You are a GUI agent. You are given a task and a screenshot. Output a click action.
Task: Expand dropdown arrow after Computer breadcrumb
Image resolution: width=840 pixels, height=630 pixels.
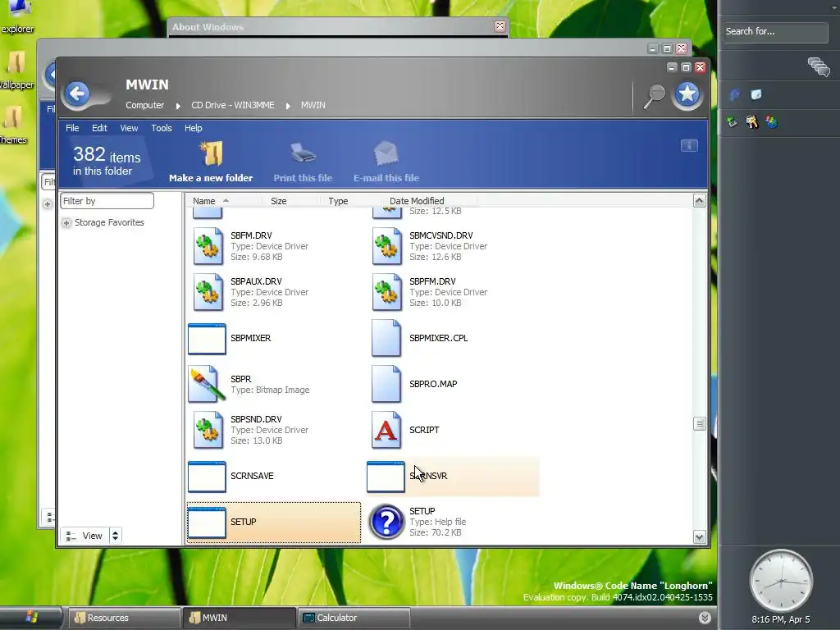[178, 106]
